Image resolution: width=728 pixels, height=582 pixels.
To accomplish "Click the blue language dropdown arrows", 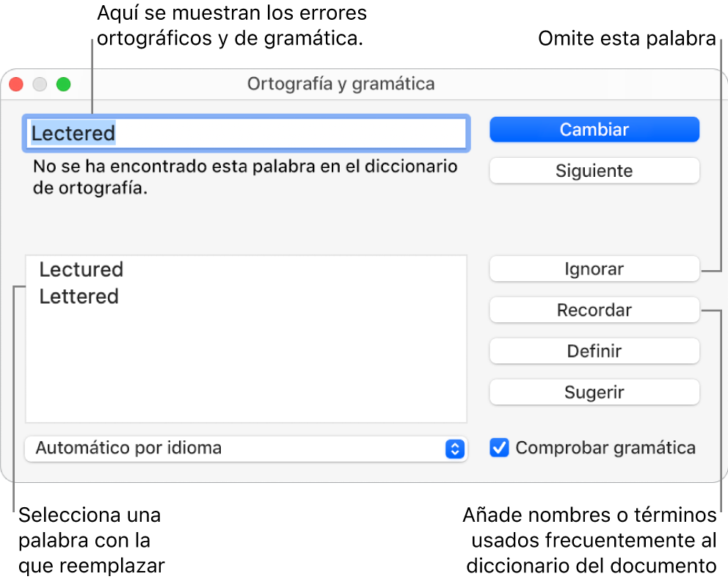I will click(x=455, y=449).
